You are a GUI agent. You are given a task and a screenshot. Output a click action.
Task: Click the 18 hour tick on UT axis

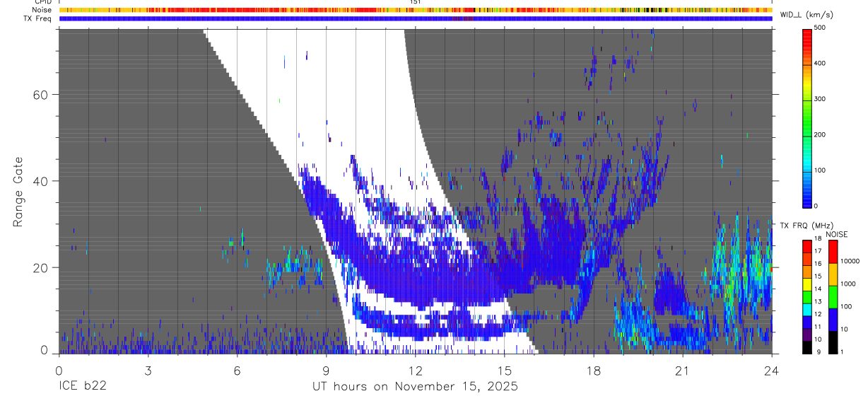tap(594, 370)
